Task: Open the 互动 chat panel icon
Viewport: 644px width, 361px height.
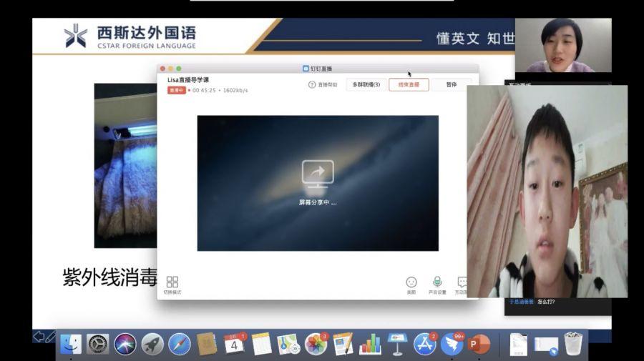Action: pyautogui.click(x=462, y=283)
